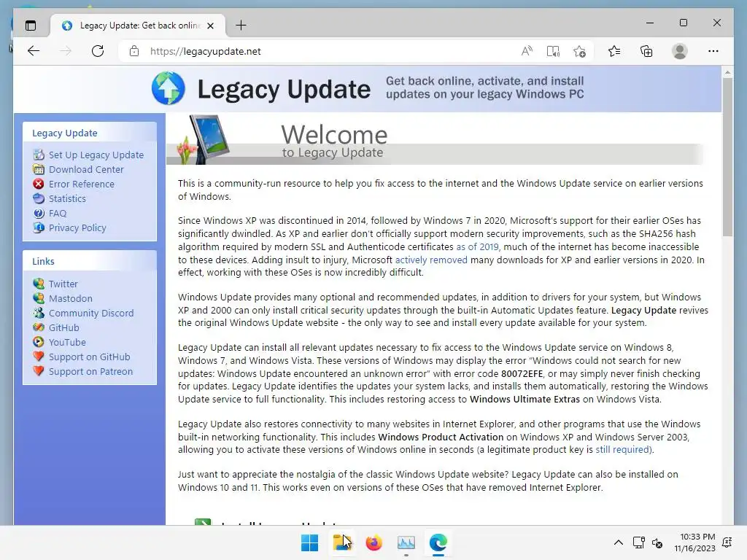
Task: Open File Explorer from taskbar
Action: 341,542
